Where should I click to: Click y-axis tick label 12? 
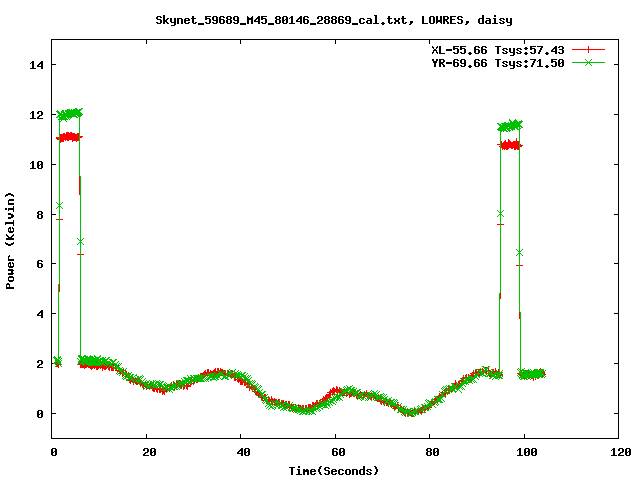[x=36, y=115]
